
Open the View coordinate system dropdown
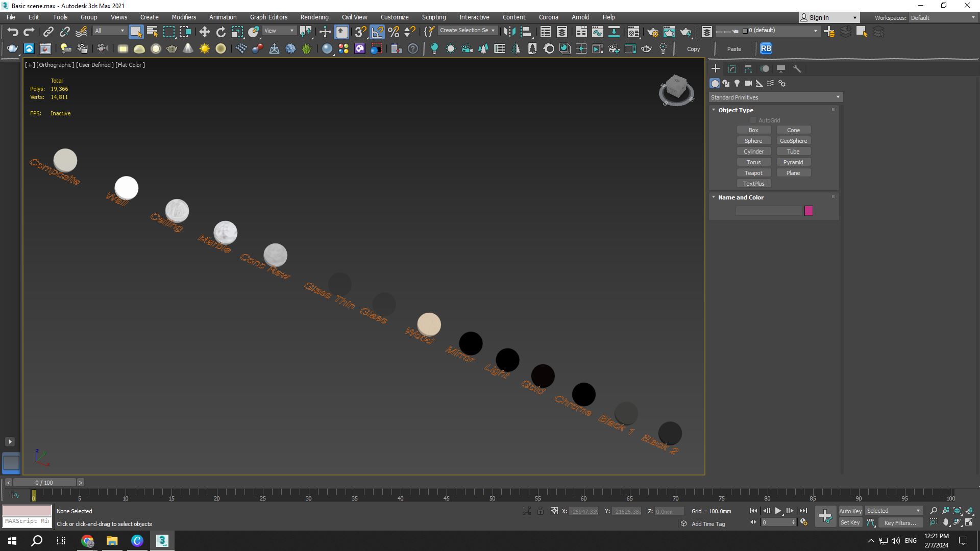(279, 31)
